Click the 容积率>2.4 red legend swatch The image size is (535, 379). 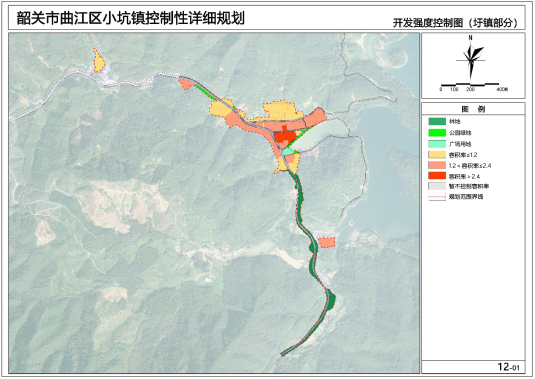pos(437,176)
